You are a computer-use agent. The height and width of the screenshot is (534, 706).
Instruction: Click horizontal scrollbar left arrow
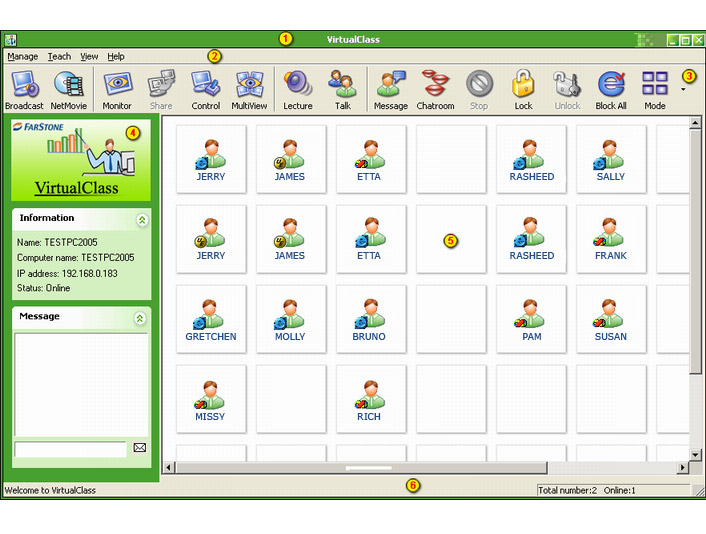click(x=168, y=467)
